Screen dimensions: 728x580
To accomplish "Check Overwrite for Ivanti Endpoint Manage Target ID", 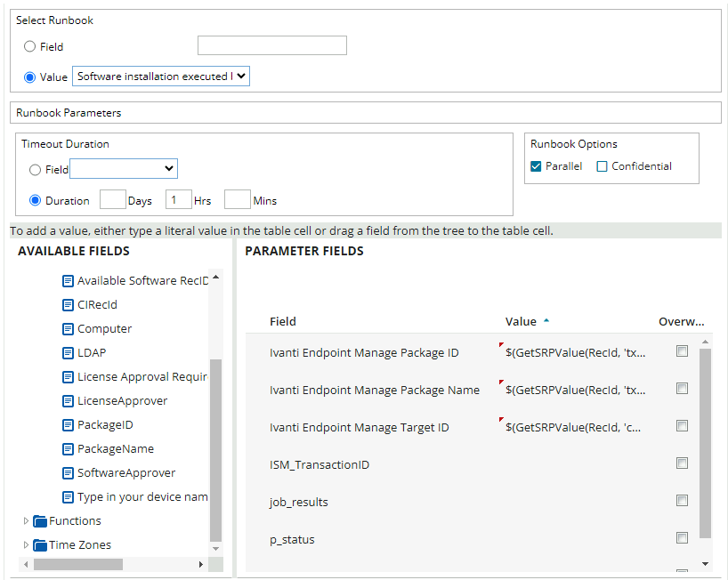I will [682, 426].
